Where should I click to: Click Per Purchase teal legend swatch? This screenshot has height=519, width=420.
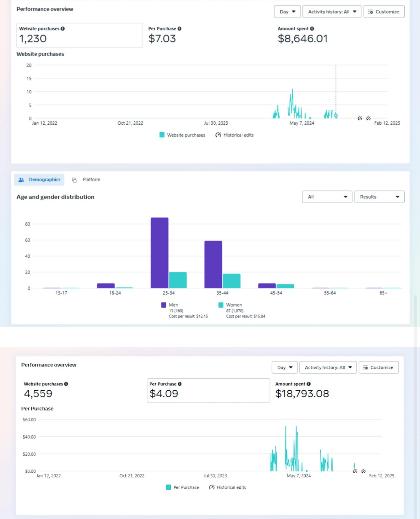(x=168, y=487)
